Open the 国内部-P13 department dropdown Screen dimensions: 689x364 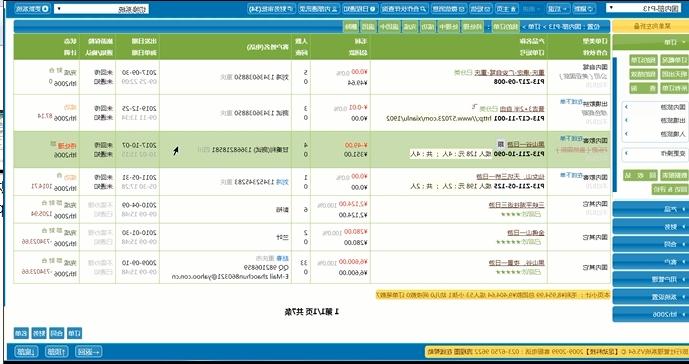tap(645, 8)
